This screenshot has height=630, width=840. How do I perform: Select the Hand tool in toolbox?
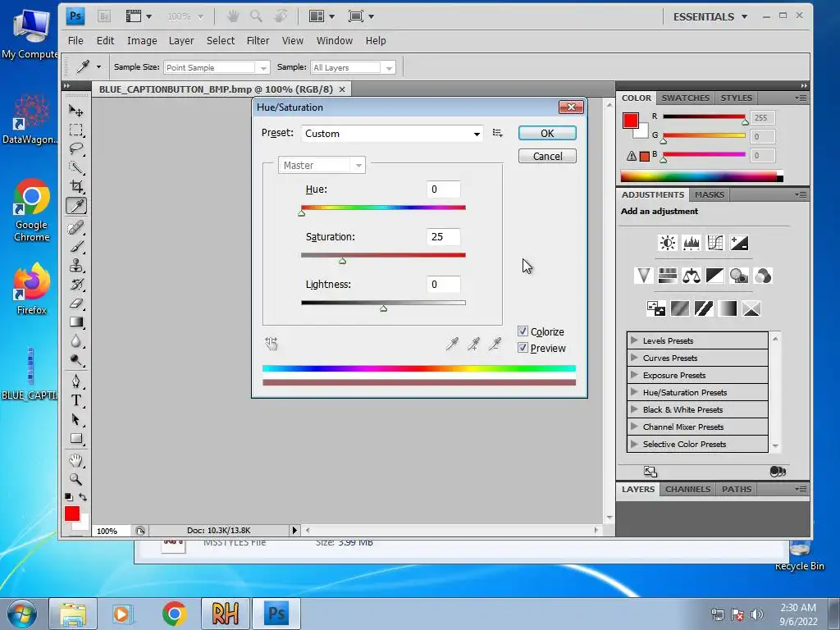(76, 460)
